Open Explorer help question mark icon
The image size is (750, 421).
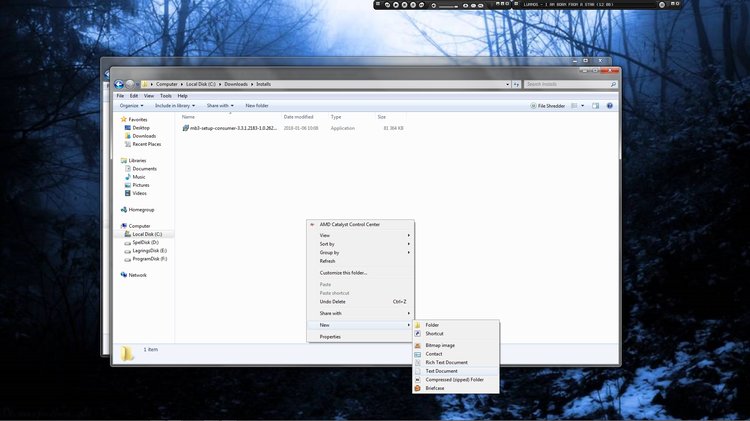[610, 106]
